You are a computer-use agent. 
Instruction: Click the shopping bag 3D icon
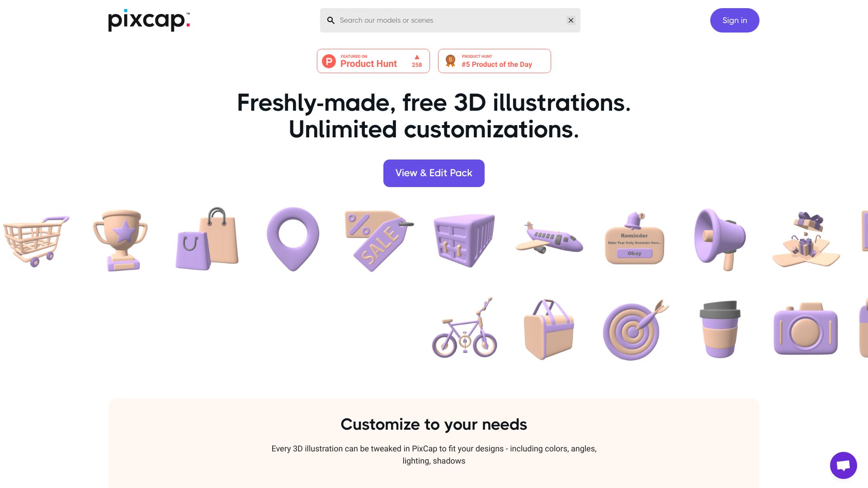coord(207,239)
